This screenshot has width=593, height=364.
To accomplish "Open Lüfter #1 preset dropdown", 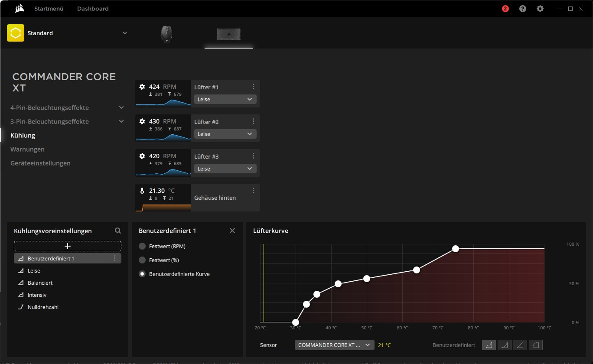I will click(x=225, y=99).
